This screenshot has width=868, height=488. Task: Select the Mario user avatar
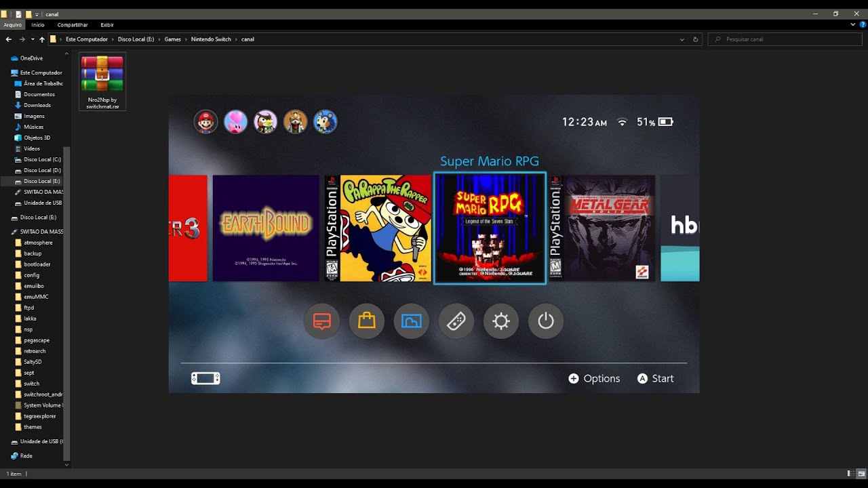point(205,122)
